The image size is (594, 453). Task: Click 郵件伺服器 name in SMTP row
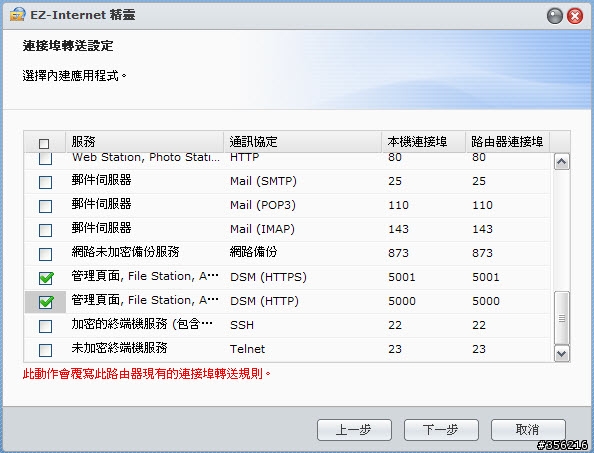102,180
